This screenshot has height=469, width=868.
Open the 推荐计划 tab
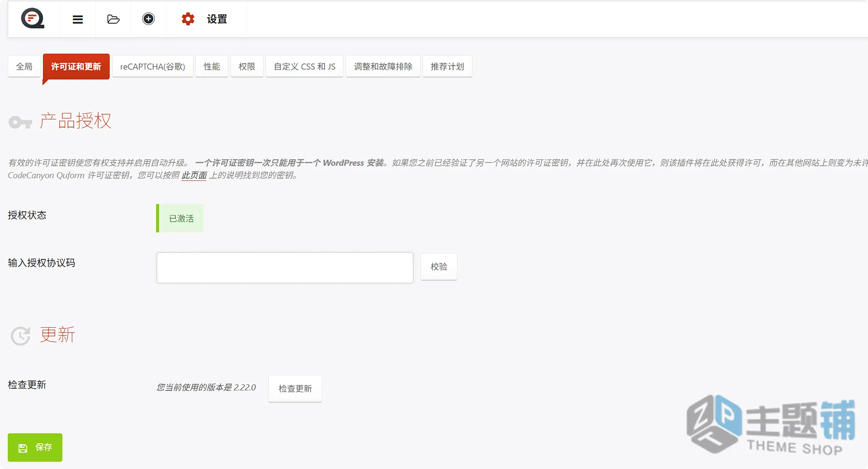click(x=447, y=67)
